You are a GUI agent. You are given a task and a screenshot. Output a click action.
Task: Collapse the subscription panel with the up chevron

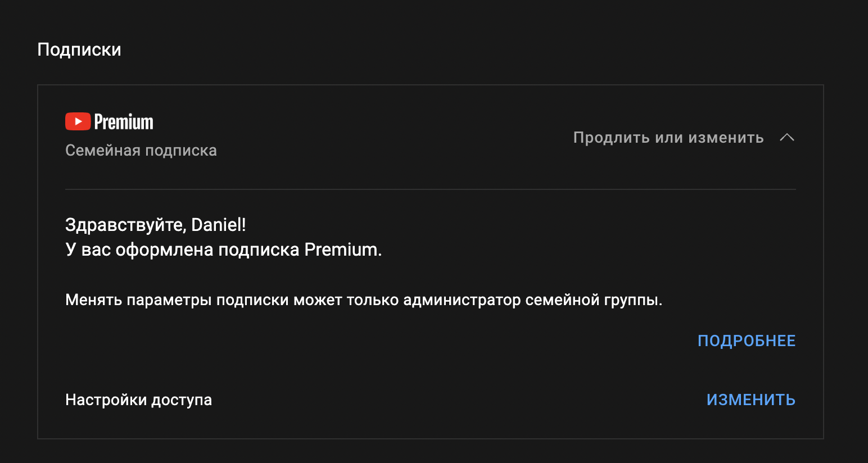[787, 138]
